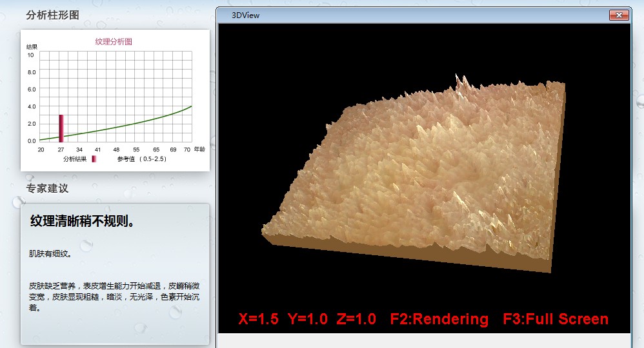Select the Z=1.0 scale value
Screen dimensions: 644x348
(356, 319)
